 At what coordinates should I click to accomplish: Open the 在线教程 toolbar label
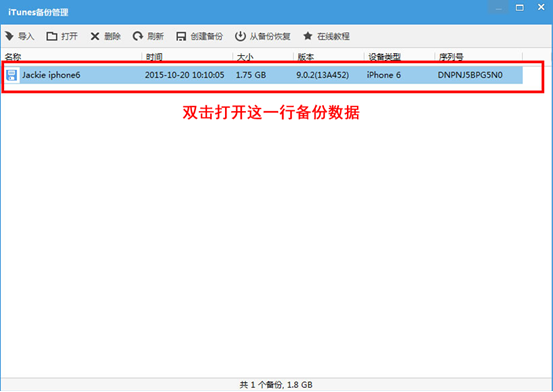pos(333,36)
